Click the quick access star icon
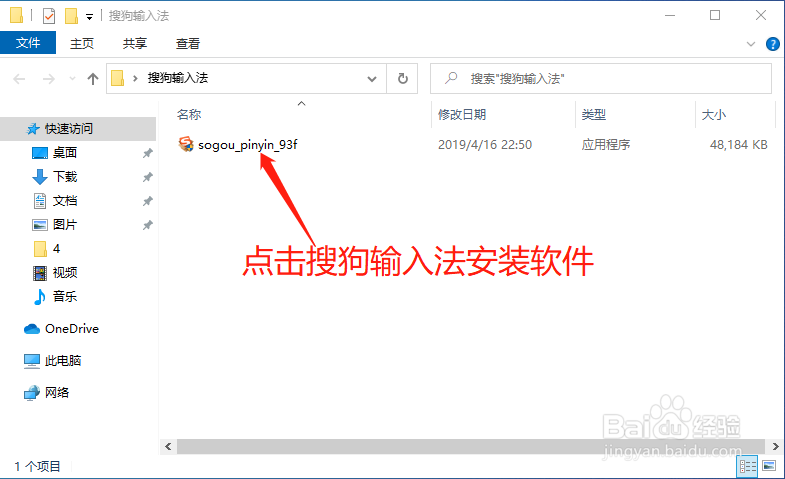Image resolution: width=785 pixels, height=479 pixels. pyautogui.click(x=33, y=129)
